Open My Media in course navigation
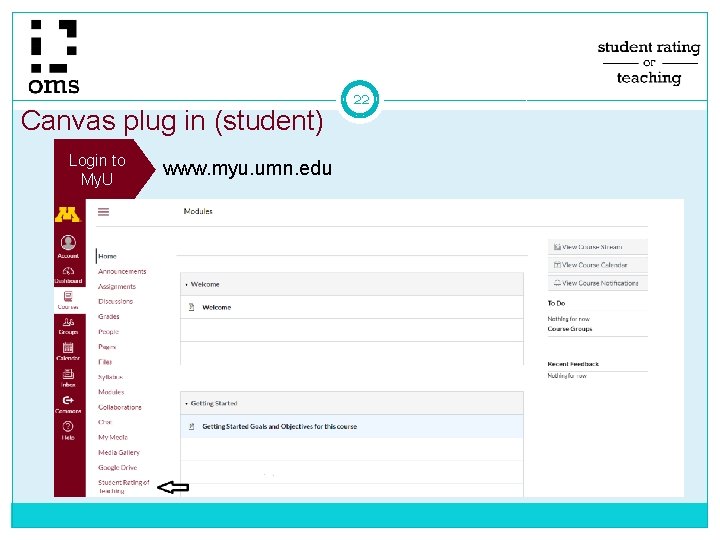720x540 pixels. (x=112, y=437)
